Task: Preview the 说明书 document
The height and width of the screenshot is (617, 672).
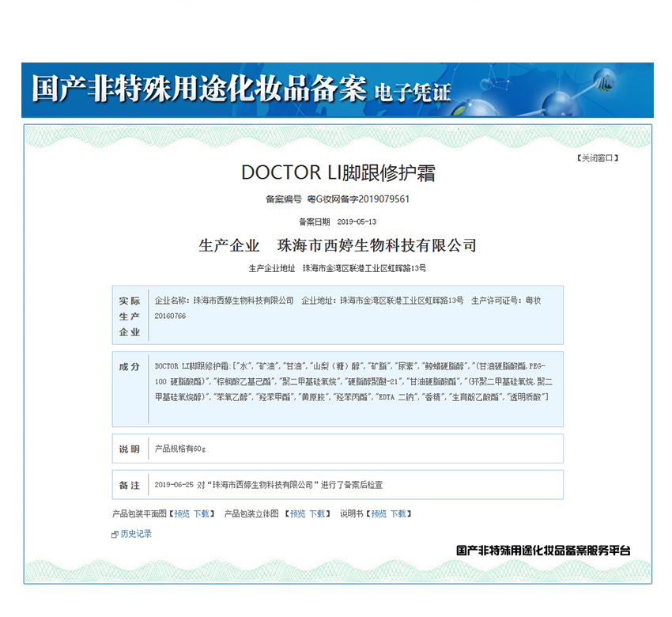Action: (379, 513)
